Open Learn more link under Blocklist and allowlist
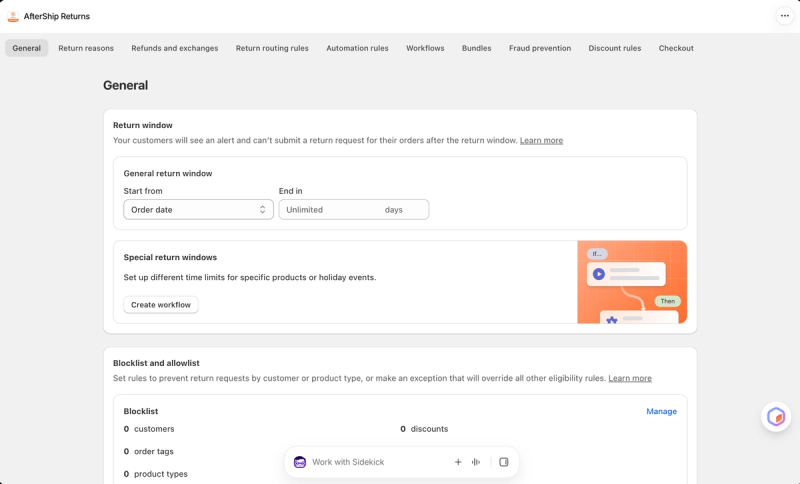The height and width of the screenshot is (484, 800). (630, 378)
